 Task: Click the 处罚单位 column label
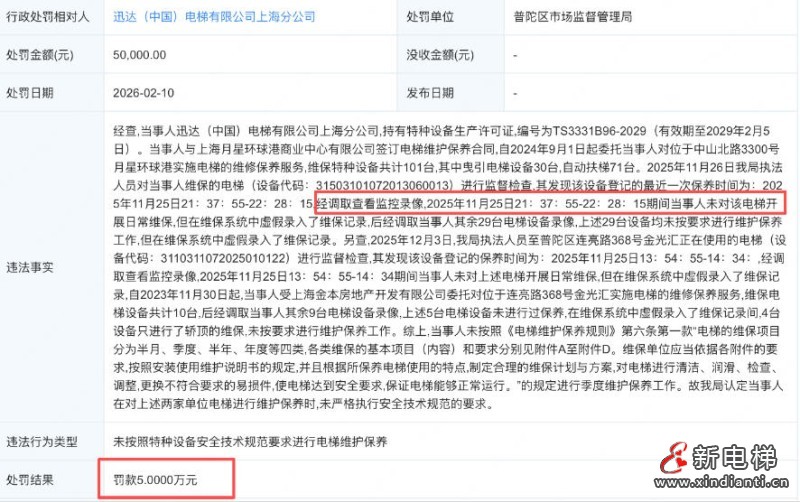(430, 17)
